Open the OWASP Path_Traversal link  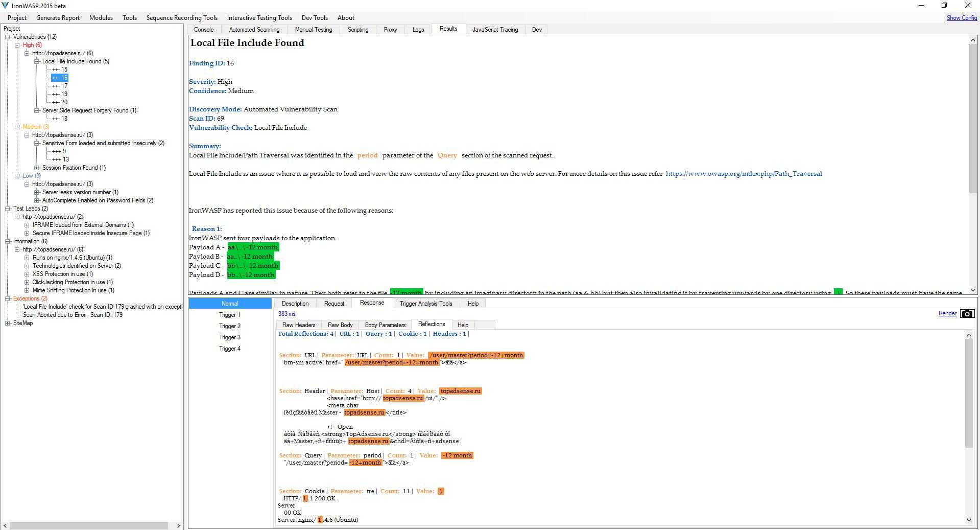(x=744, y=174)
